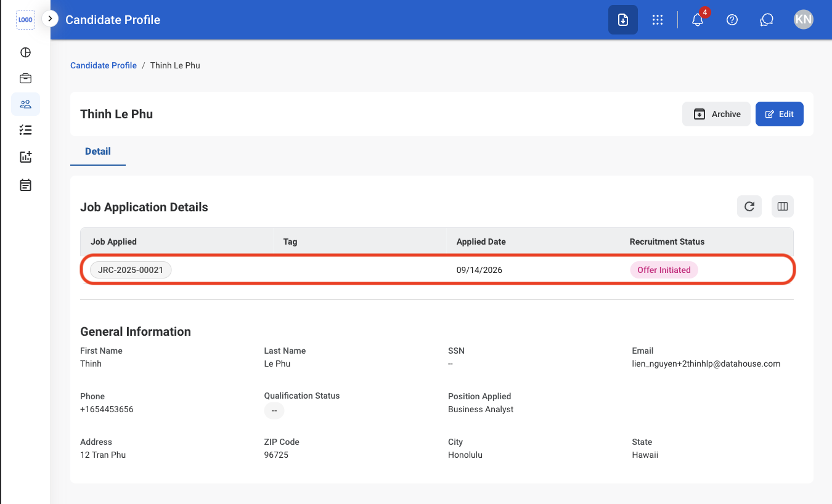
Task: Open job chip JRC-2025-00021
Action: click(x=131, y=270)
